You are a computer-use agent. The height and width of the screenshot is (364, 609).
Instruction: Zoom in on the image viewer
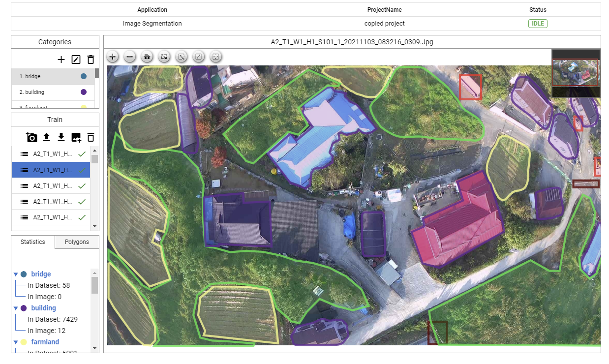tap(113, 57)
